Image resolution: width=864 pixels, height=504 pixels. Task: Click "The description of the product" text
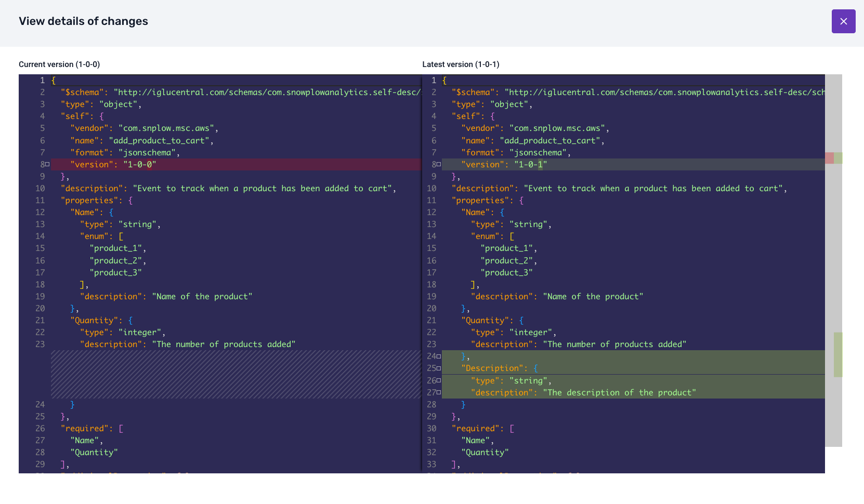click(x=619, y=393)
